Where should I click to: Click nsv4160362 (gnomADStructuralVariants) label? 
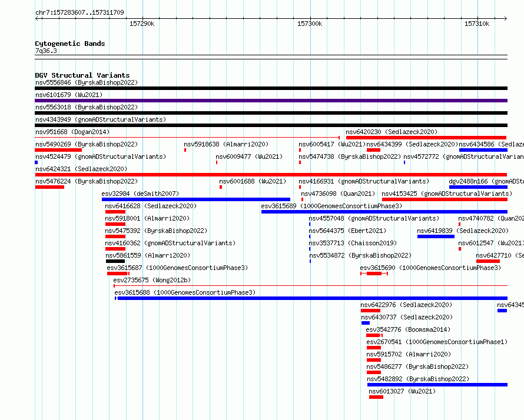coord(170,243)
